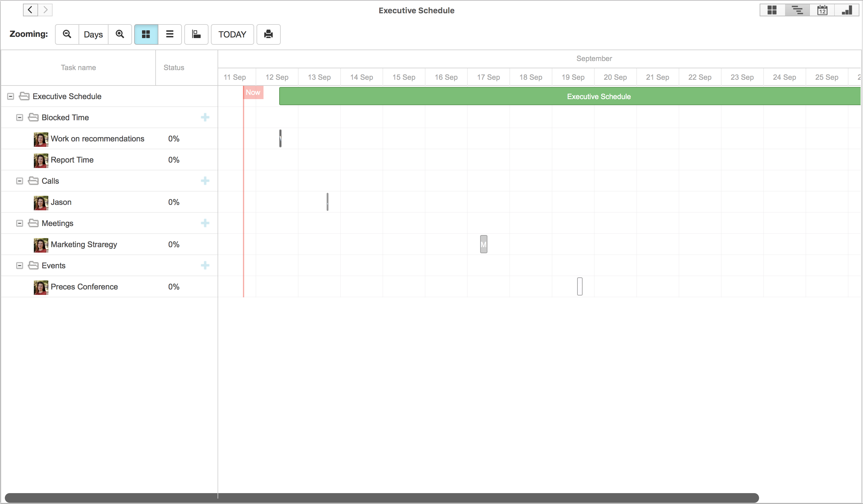863x504 pixels.
Task: Toggle the grid view button in zooming toolbar
Action: tap(146, 34)
